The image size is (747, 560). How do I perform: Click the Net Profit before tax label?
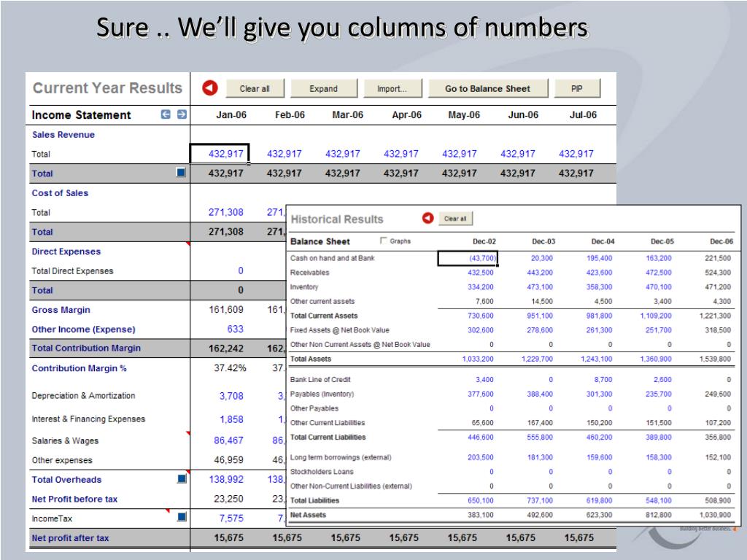pos(74,499)
